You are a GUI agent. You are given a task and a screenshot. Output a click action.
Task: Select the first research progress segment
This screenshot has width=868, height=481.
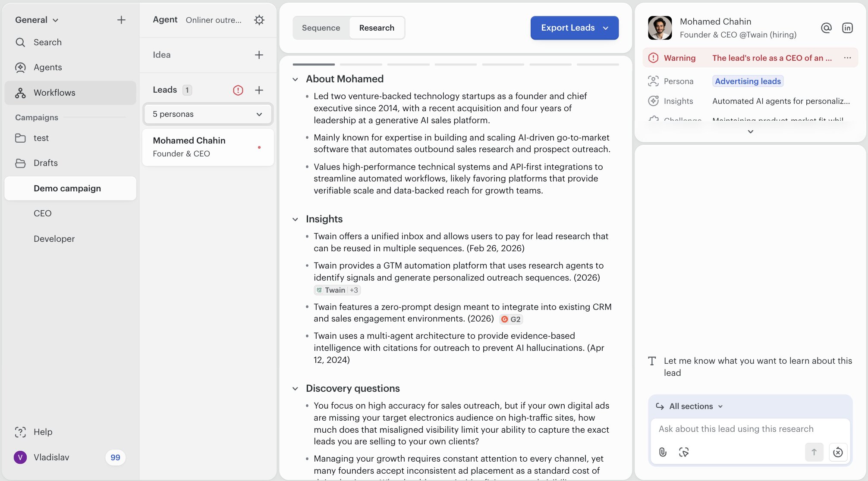point(314,65)
